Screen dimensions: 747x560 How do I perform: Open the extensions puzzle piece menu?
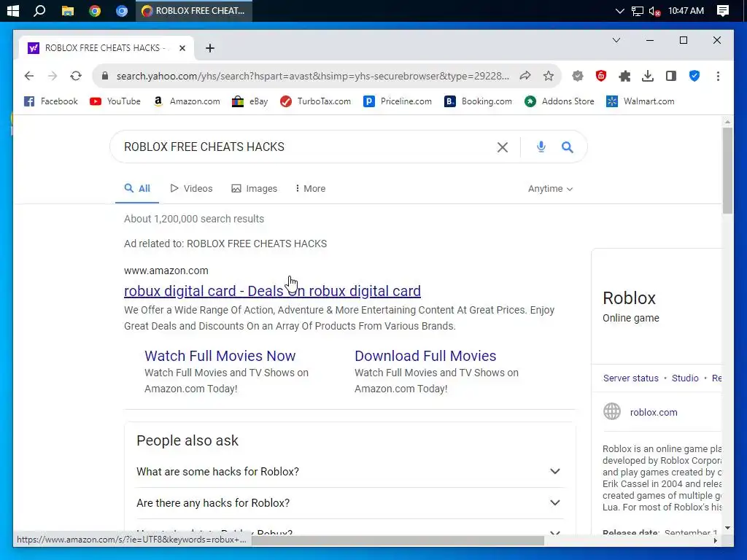[624, 76]
